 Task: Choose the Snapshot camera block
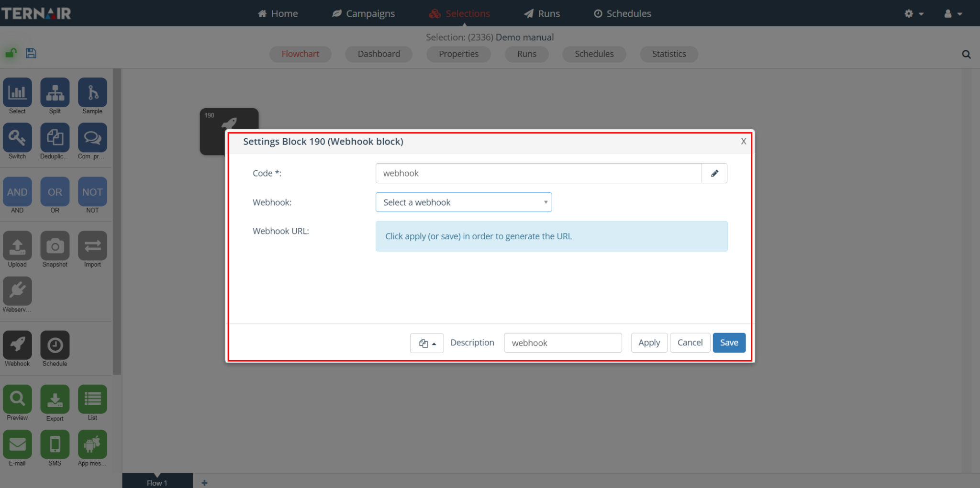(55, 246)
